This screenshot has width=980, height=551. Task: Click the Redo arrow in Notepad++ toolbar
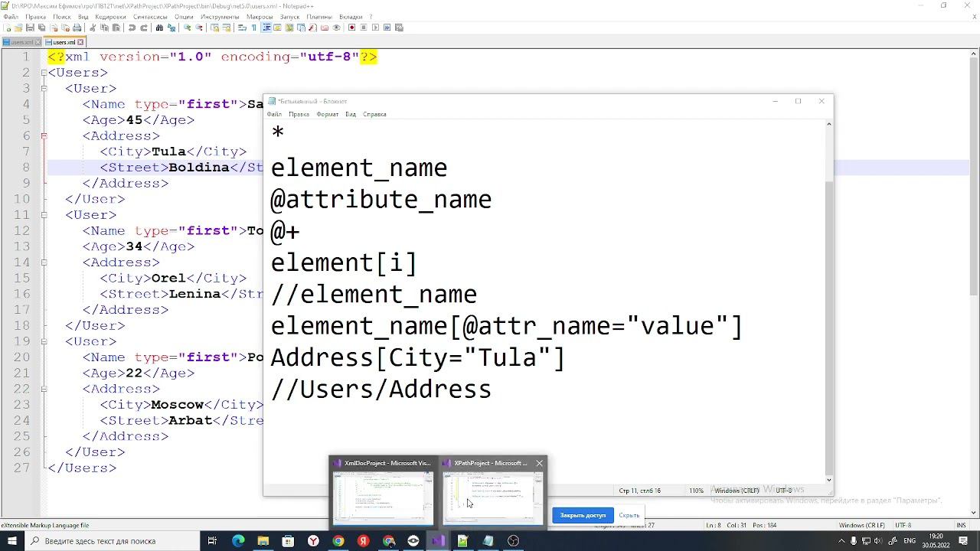click(143, 28)
